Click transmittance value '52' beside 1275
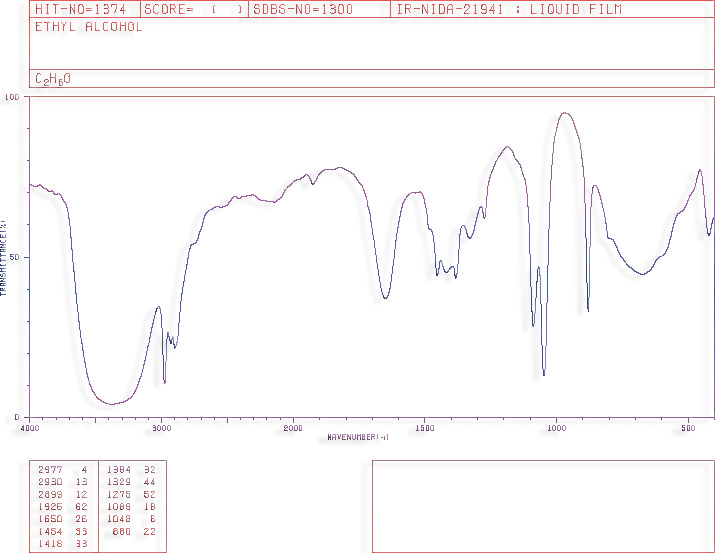Viewport: 715px width, 553px height. (x=150, y=494)
